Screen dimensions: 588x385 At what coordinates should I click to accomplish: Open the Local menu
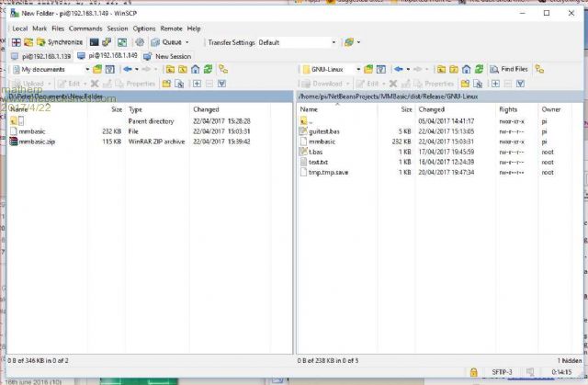coord(19,28)
